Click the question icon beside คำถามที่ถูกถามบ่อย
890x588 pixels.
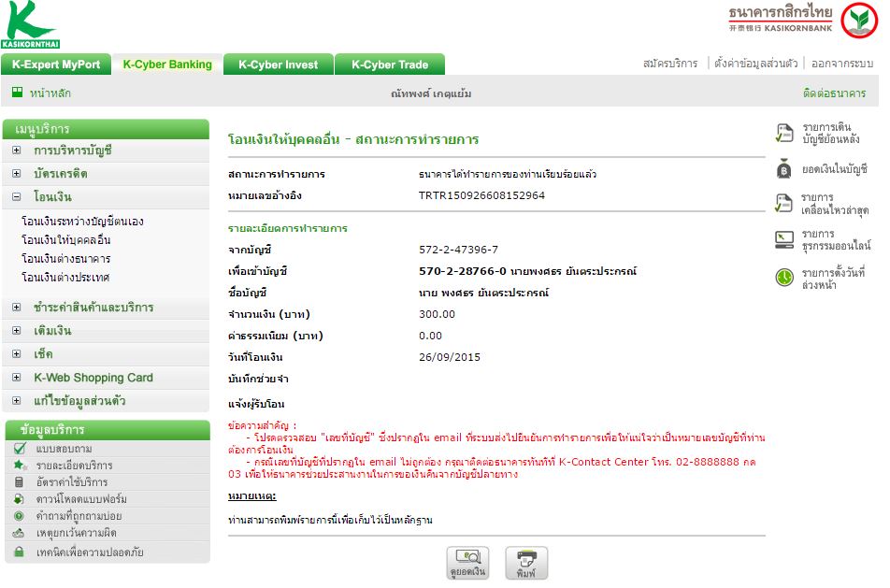pyautogui.click(x=19, y=516)
